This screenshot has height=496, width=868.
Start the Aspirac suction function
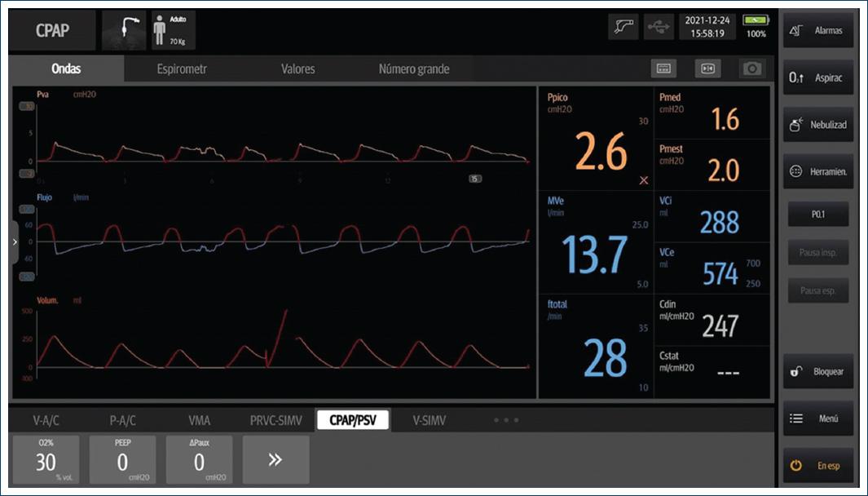tap(818, 77)
